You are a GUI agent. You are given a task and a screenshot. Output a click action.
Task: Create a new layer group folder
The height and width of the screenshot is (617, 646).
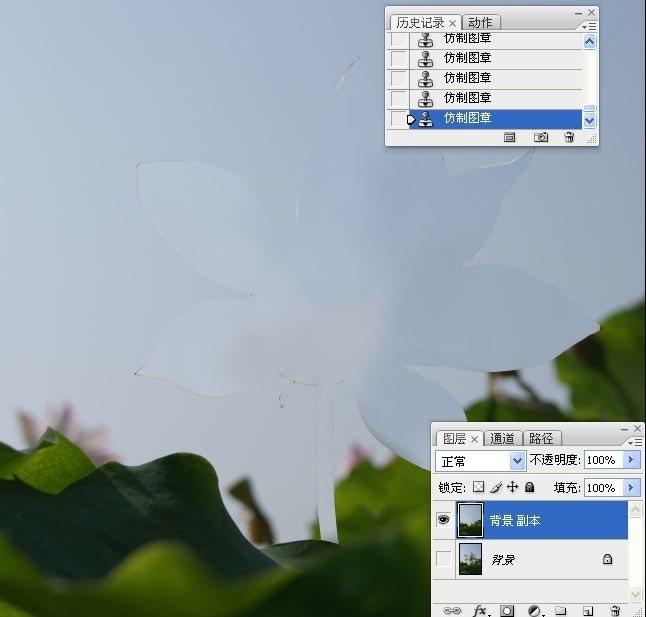coord(560,610)
